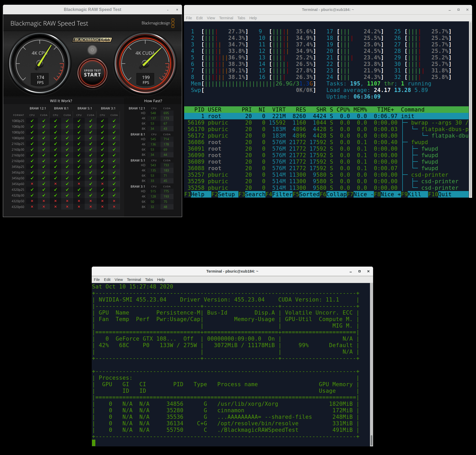The height and width of the screenshot is (455, 476).
Task: Click the 4K CPU gauge dial
Action: click(x=40, y=64)
